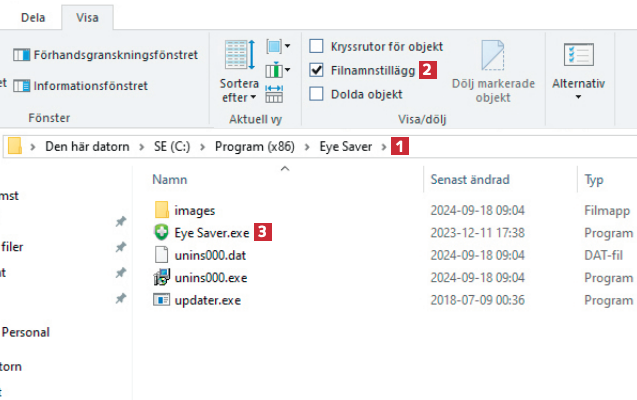Select the updater.exe file icon
The height and width of the screenshot is (400, 637).
pyautogui.click(x=163, y=299)
